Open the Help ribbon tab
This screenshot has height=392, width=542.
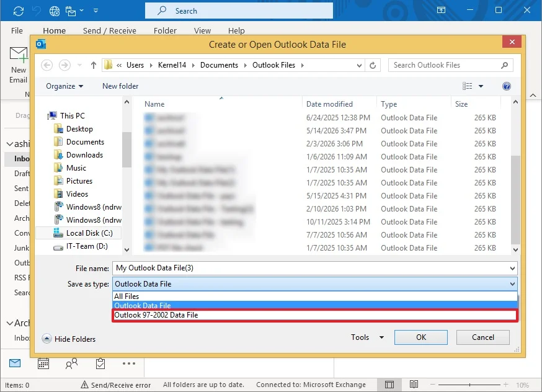tap(236, 30)
